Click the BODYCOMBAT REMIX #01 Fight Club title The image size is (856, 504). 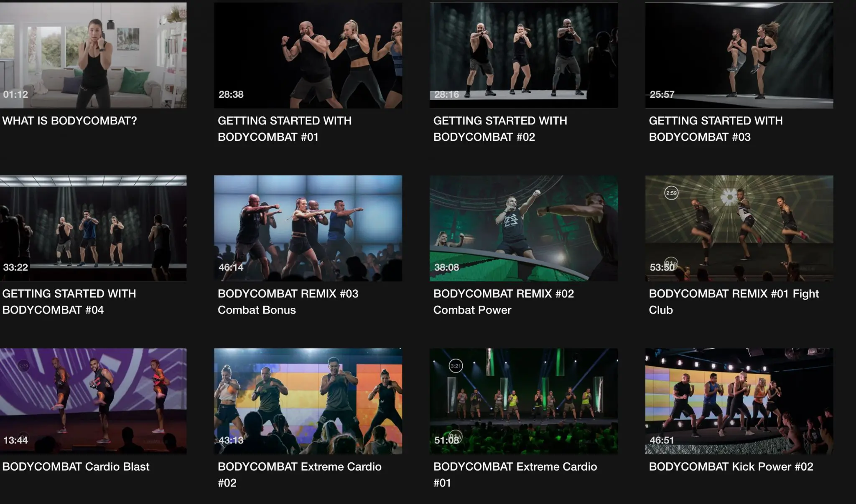coord(734,301)
